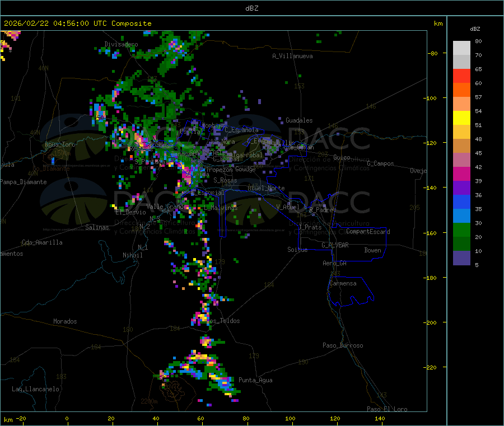Select the purple 36-39 dBZ legend swatch
The image size is (504, 426).
[x=461, y=188]
